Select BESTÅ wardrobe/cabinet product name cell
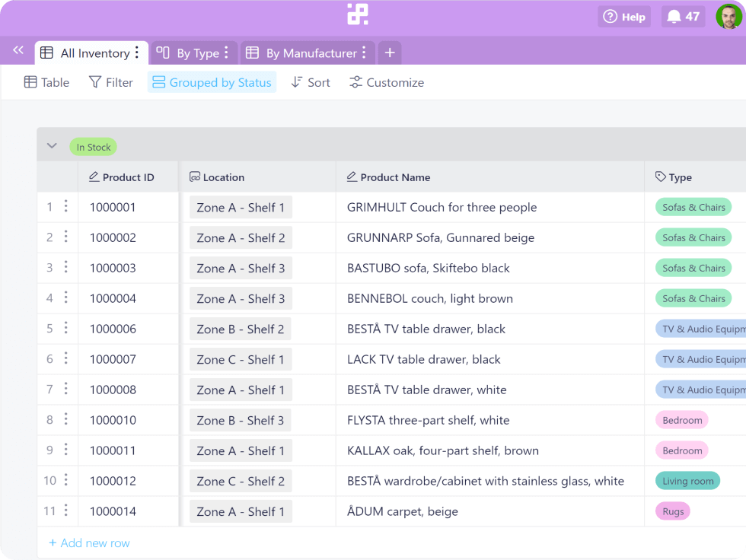This screenshot has height=560, width=746. click(x=490, y=481)
